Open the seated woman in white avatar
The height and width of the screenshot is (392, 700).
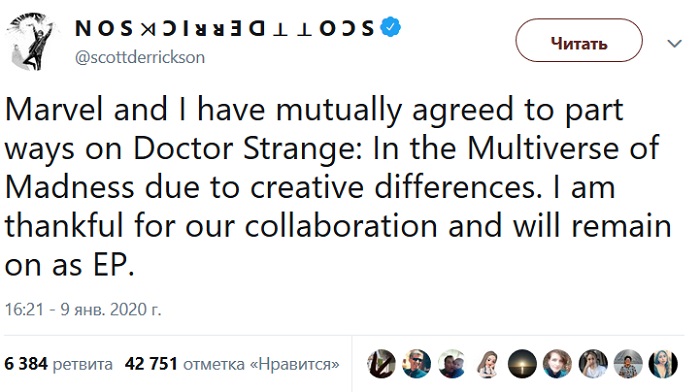[593, 363]
